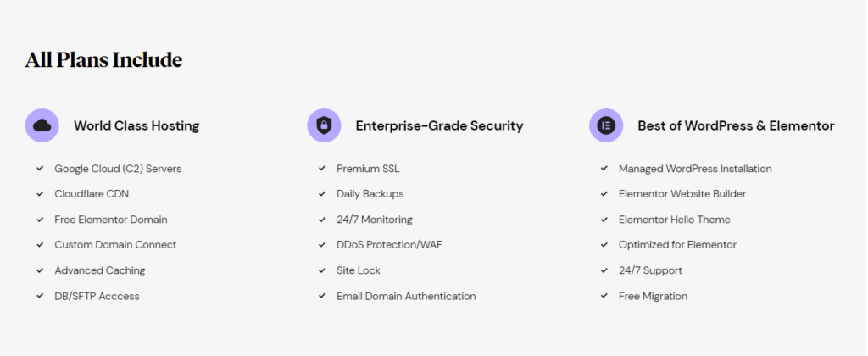Select the World Class Hosting heading
Image resolution: width=868 pixels, height=356 pixels.
point(136,125)
